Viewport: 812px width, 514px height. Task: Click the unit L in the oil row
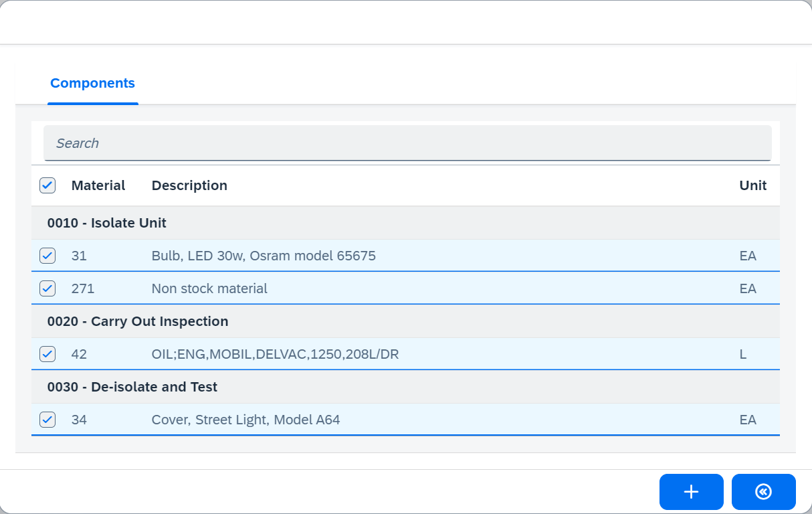point(743,354)
